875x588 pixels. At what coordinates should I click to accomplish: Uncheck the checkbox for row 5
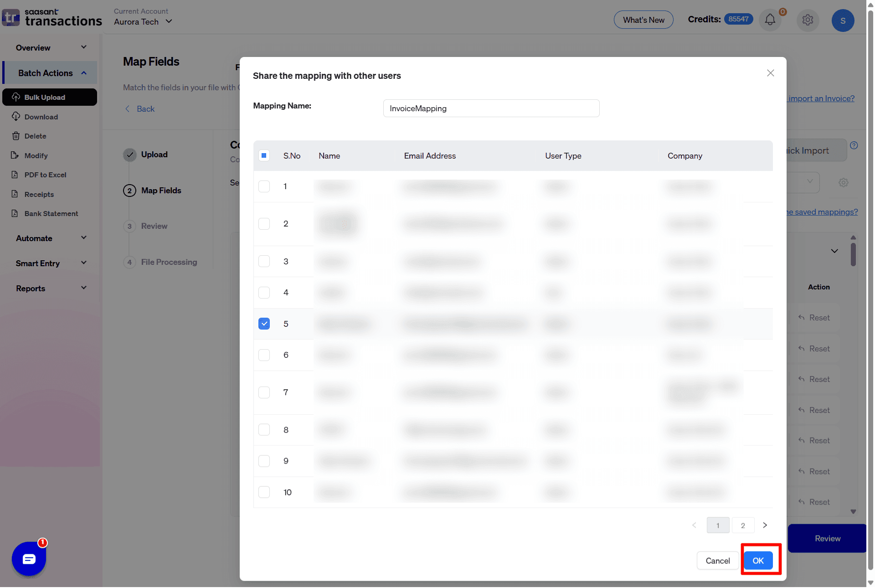(264, 324)
